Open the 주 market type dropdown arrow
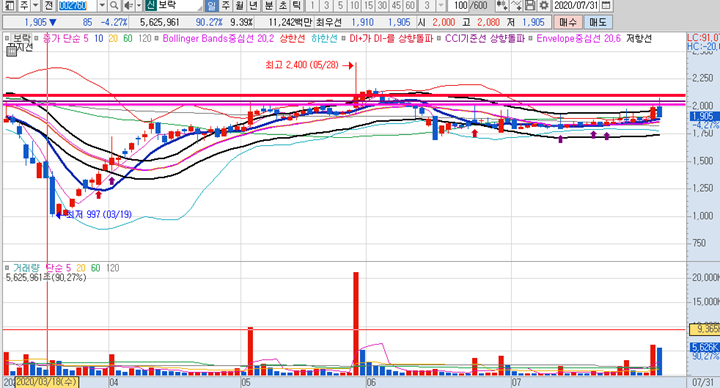Viewport: 720px width, 388px height. [x=35, y=6]
